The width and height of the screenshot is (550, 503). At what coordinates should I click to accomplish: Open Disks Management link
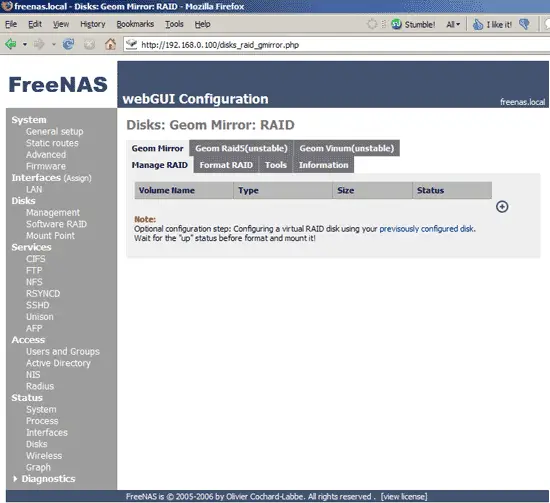click(53, 213)
